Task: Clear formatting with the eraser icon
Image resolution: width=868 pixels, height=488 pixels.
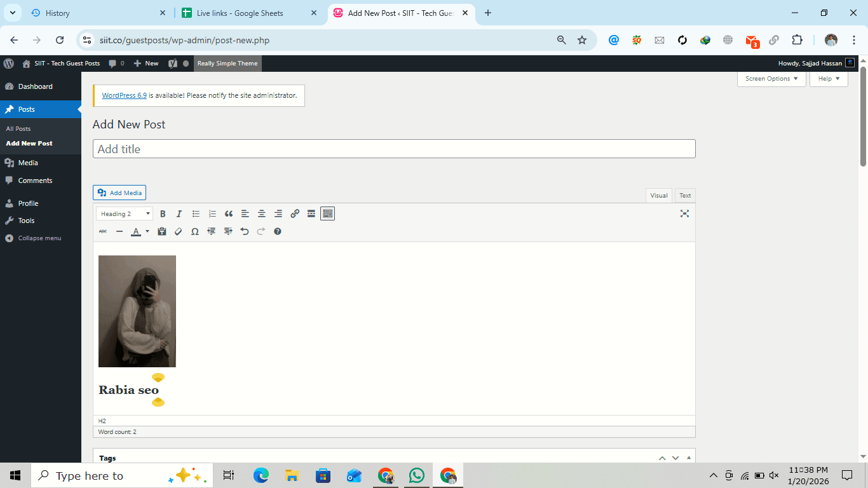Action: tap(179, 232)
